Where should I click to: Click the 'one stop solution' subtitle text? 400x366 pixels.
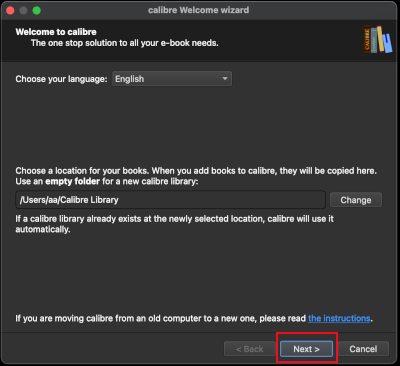click(125, 43)
